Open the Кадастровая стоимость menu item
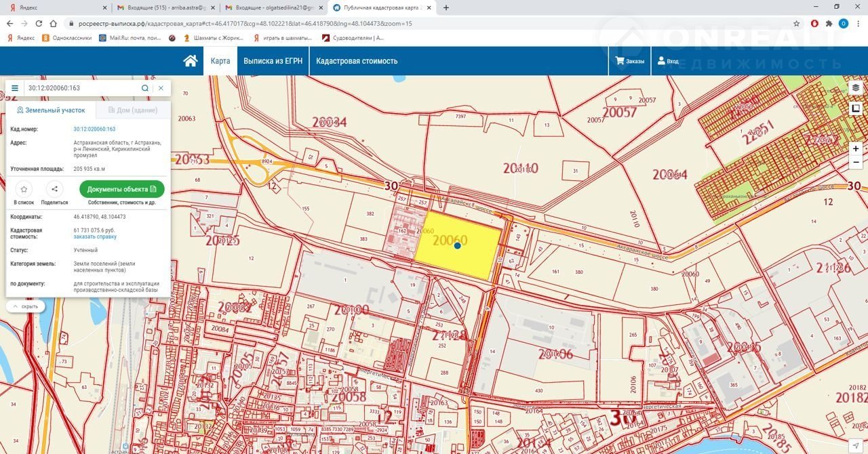 coord(357,61)
